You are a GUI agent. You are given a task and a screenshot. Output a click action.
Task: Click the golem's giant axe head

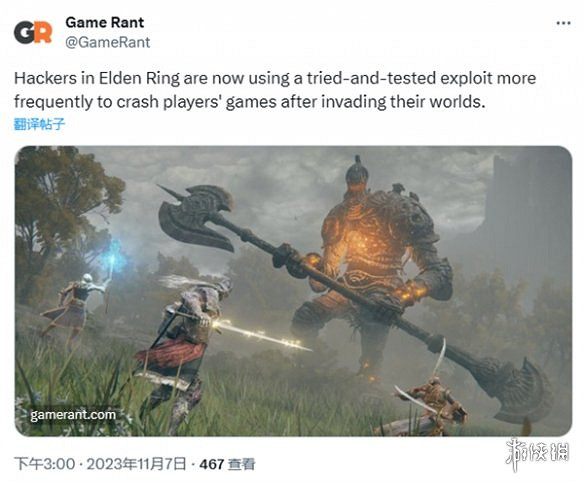coord(196,216)
